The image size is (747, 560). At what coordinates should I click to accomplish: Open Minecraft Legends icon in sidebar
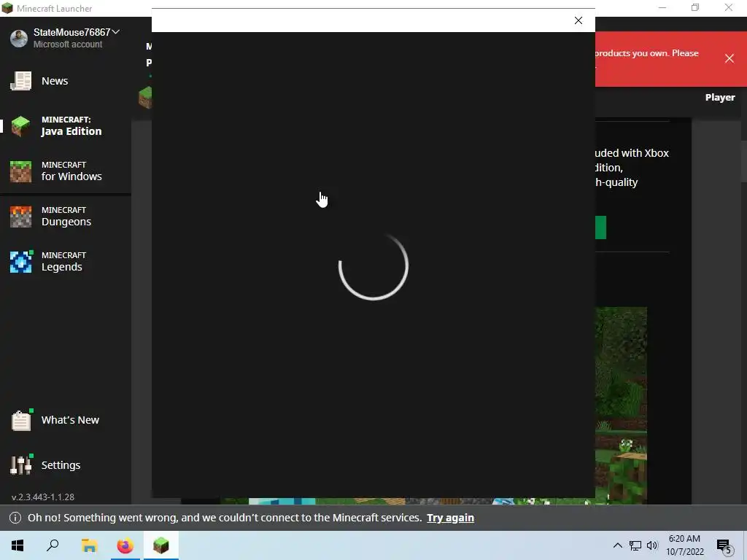(21, 262)
